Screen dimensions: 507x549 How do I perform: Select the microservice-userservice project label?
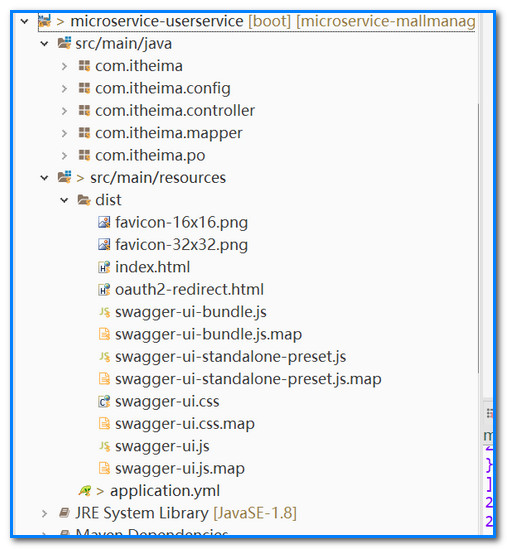[x=157, y=21]
